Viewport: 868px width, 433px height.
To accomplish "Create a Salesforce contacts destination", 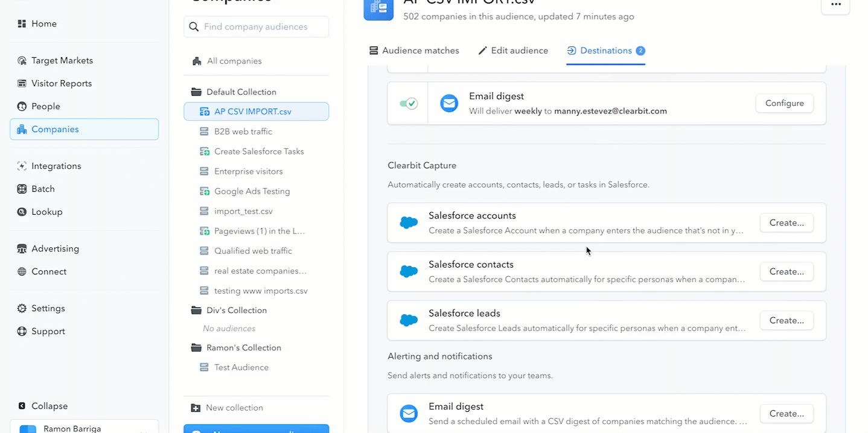I will [787, 271].
